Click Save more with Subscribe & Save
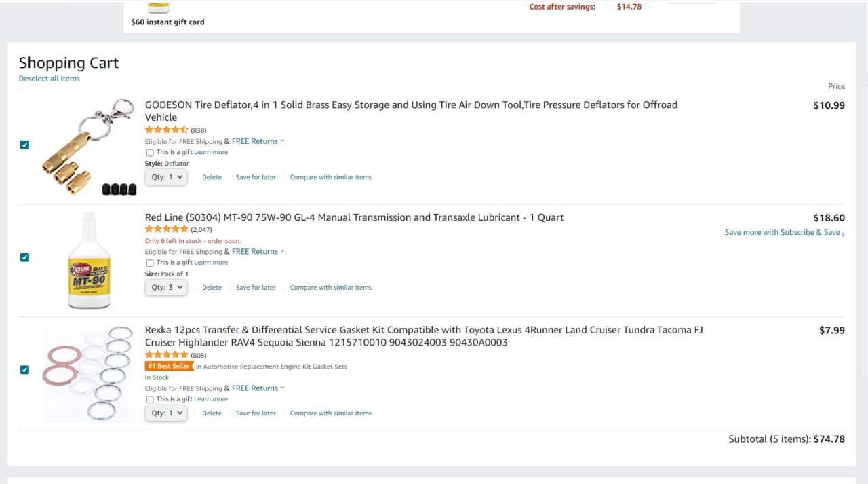Image resolution: width=868 pixels, height=484 pixels. coord(785,232)
